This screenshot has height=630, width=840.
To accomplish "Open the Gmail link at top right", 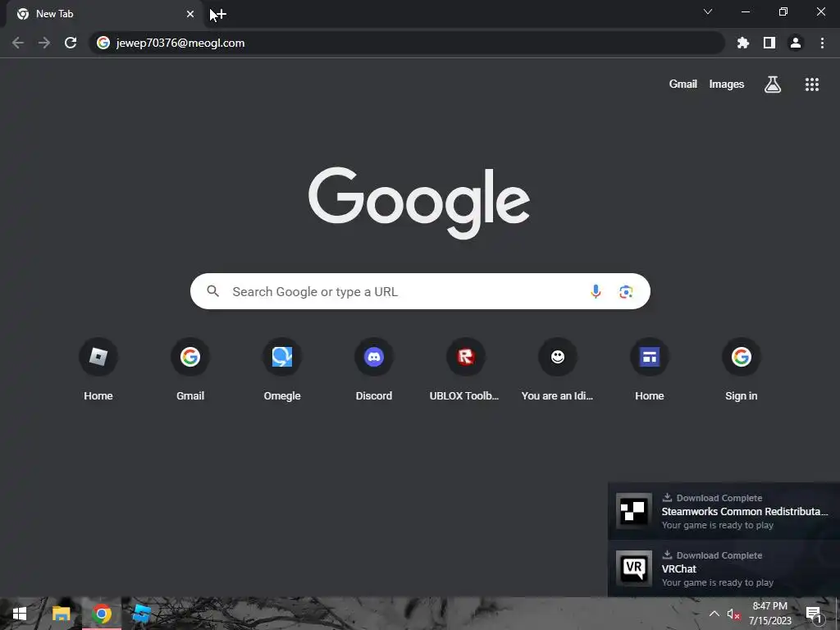I will coord(683,84).
